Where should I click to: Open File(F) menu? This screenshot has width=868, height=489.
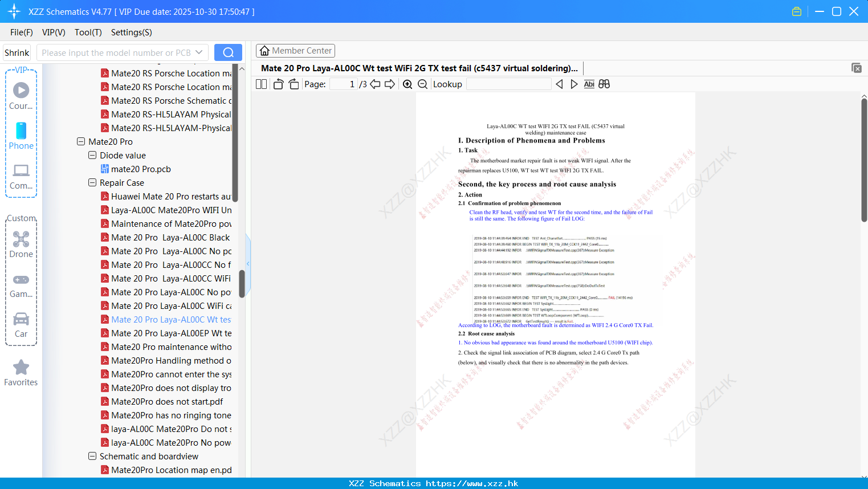click(22, 32)
